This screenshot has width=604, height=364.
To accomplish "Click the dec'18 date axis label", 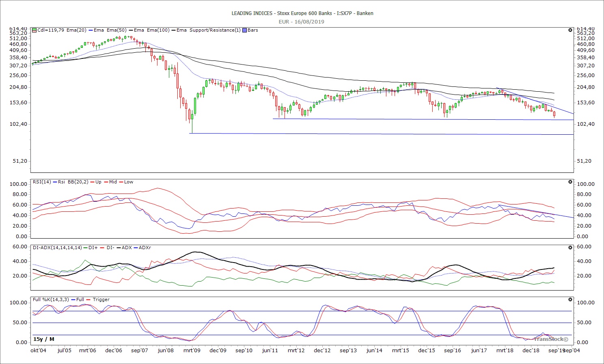I will 531,351.
